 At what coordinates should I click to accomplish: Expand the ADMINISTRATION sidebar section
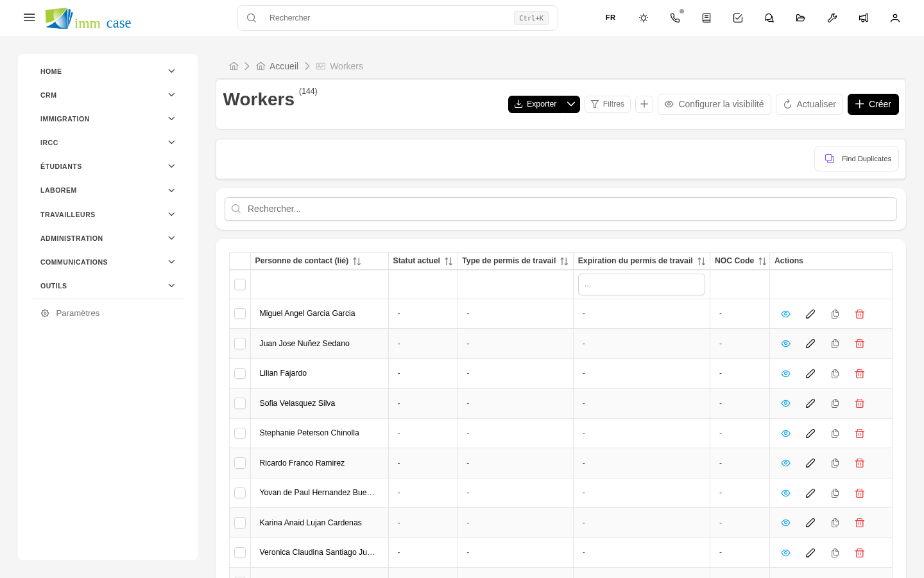pos(107,238)
